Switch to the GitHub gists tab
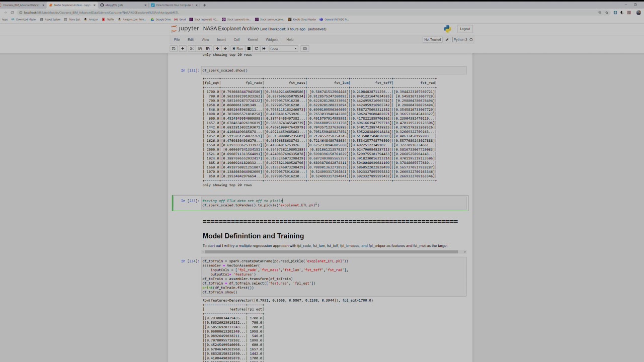This screenshot has width=644, height=362. click(123, 5)
